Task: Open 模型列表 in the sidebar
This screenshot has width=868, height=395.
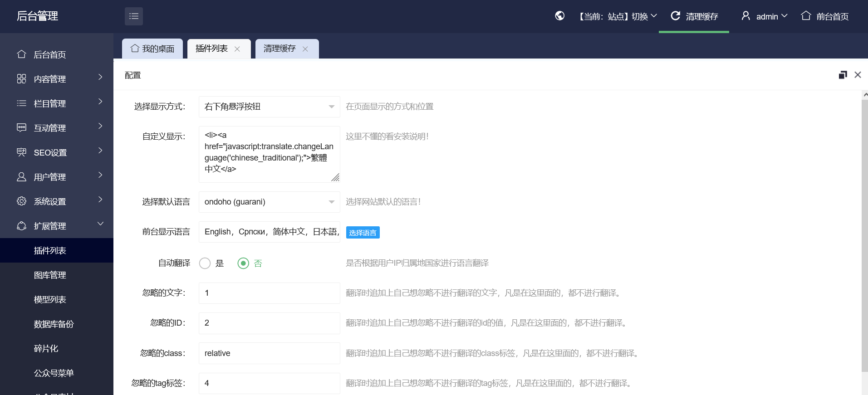Action: tap(57, 299)
